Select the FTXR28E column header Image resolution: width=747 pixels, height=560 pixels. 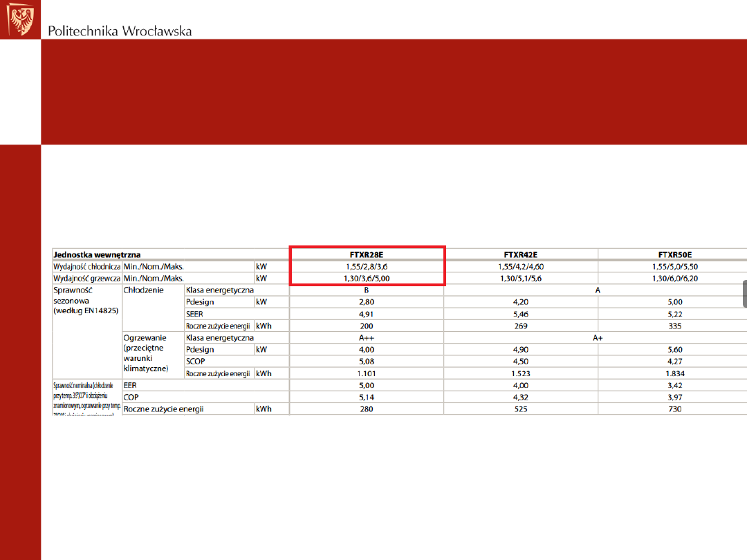click(367, 254)
